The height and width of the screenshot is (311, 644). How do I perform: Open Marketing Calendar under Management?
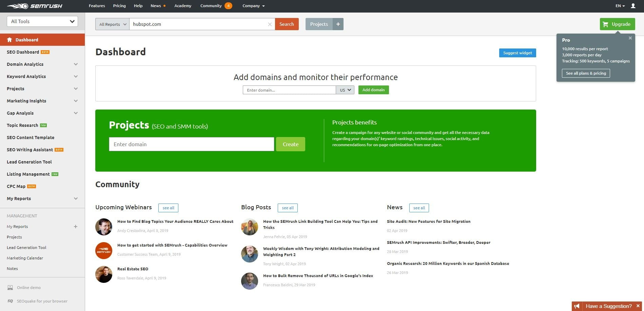pos(25,258)
